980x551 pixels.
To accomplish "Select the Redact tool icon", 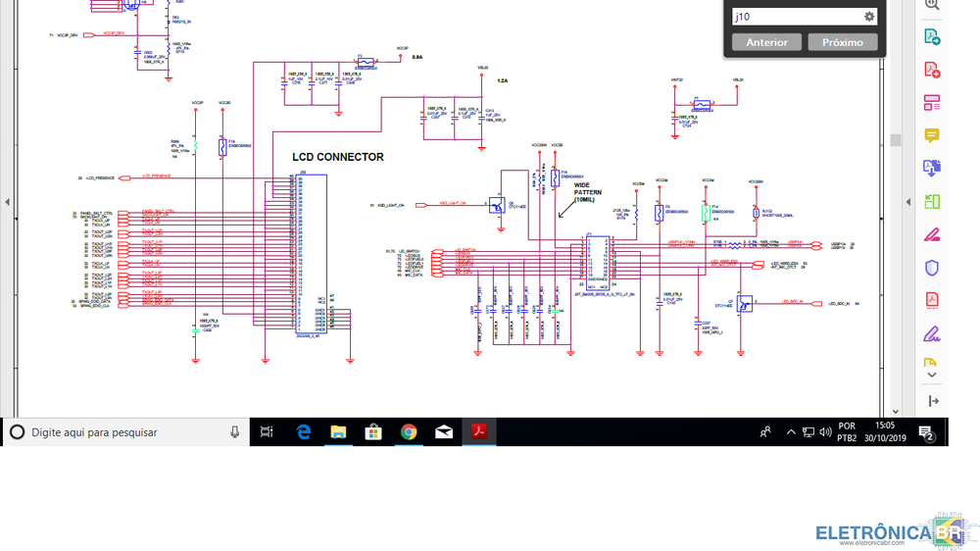I will (x=932, y=235).
